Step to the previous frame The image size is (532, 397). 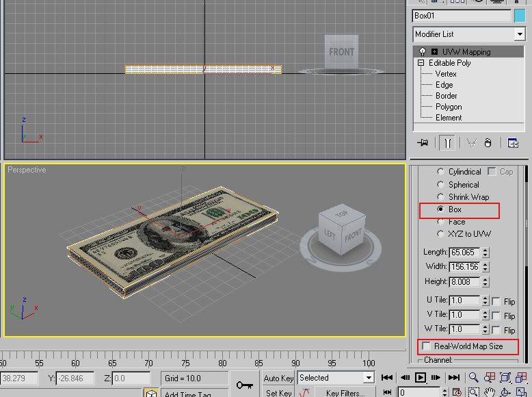pyautogui.click(x=405, y=377)
